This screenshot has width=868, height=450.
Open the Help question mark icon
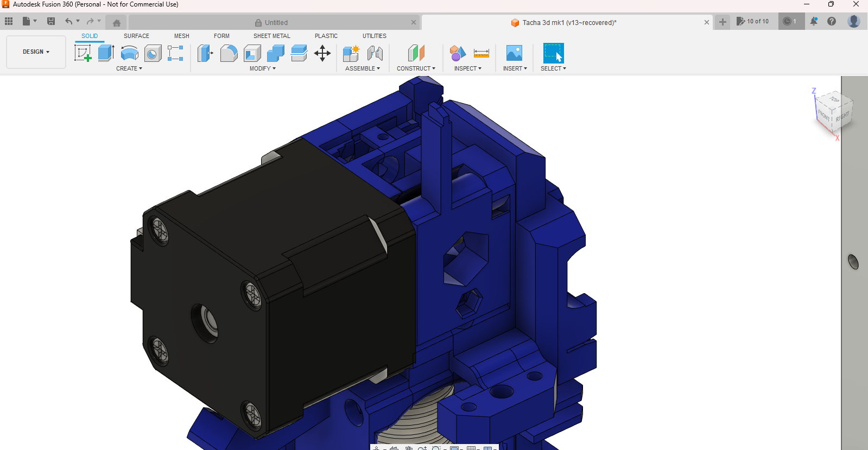(x=832, y=21)
